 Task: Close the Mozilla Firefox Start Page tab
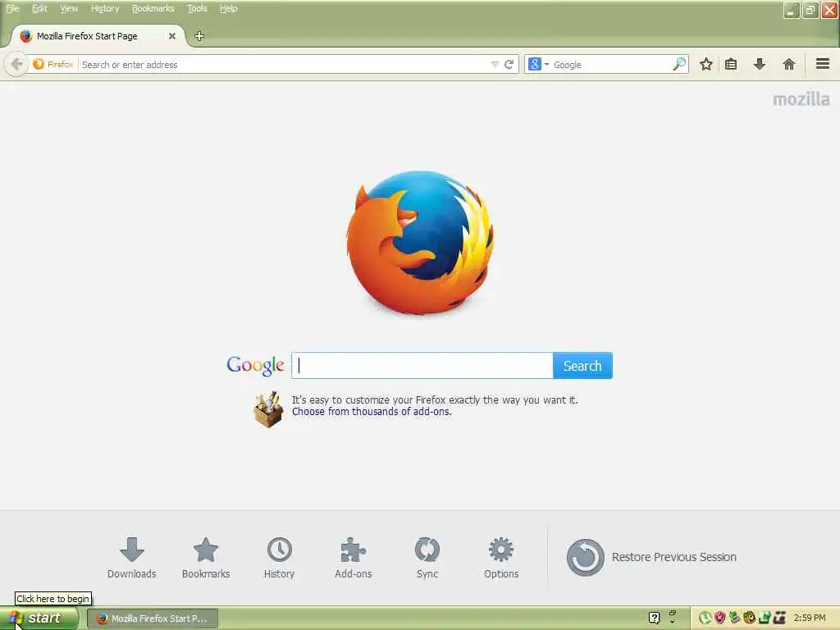pyautogui.click(x=172, y=36)
